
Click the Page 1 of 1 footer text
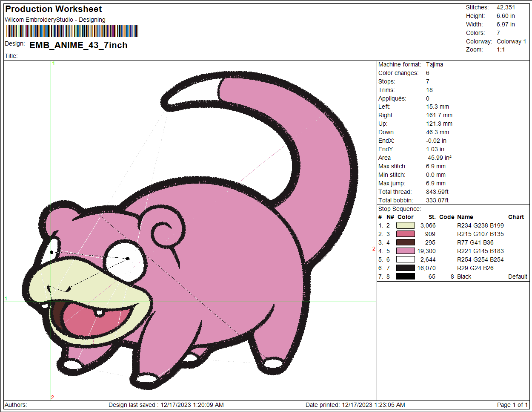point(512,405)
